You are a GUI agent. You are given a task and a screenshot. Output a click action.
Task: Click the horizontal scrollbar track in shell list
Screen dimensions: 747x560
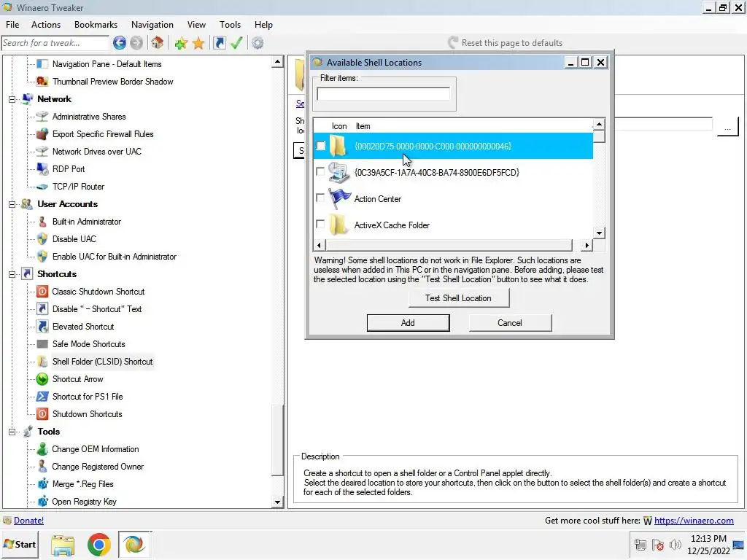pos(449,245)
